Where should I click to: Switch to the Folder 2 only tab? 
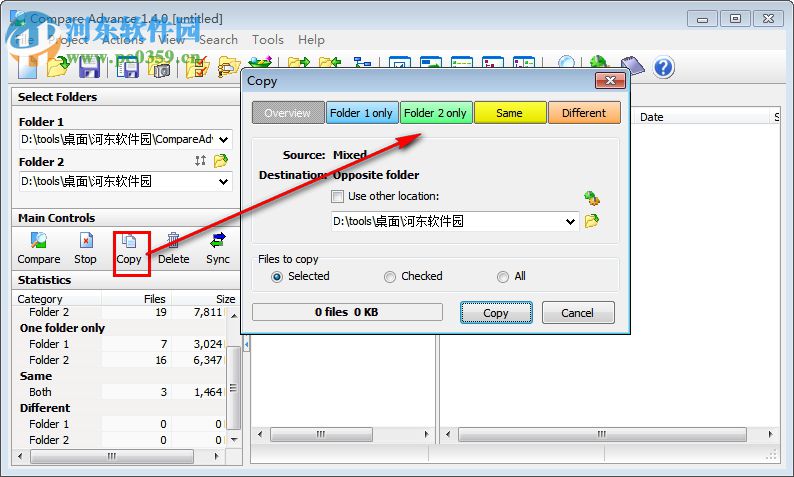click(435, 113)
